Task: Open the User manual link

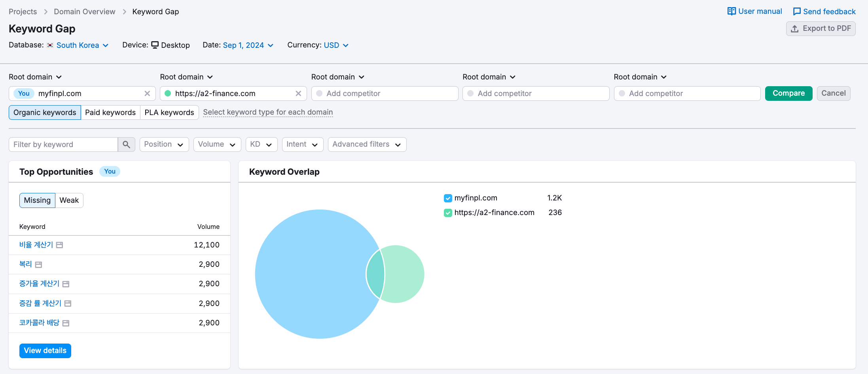Action: [x=755, y=11]
